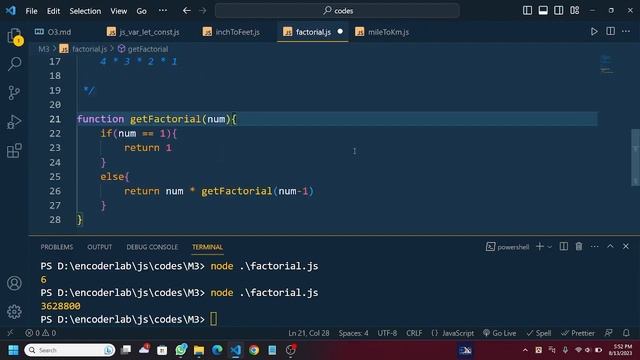Image resolution: width=640 pixels, height=360 pixels.
Task: Open the remote window status bar icon
Action: [x=10, y=333]
